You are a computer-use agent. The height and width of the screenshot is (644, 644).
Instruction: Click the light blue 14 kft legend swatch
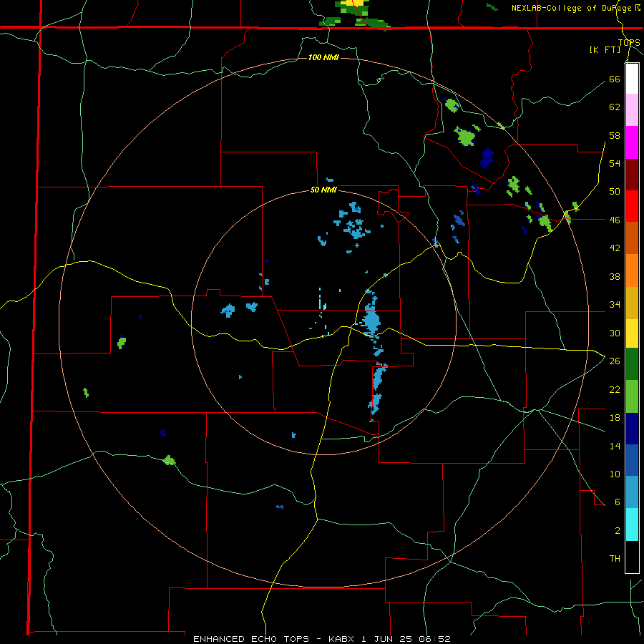(632, 492)
